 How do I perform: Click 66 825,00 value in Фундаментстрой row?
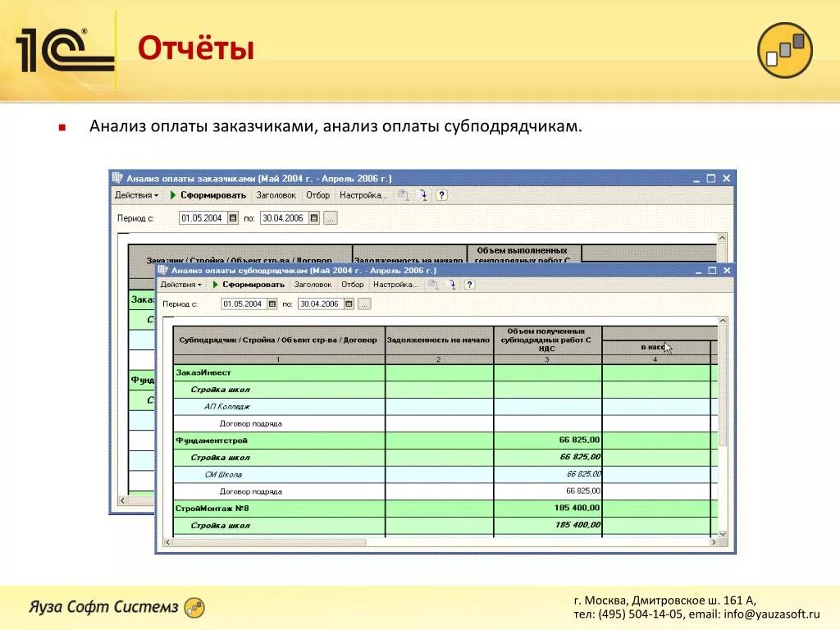point(579,440)
